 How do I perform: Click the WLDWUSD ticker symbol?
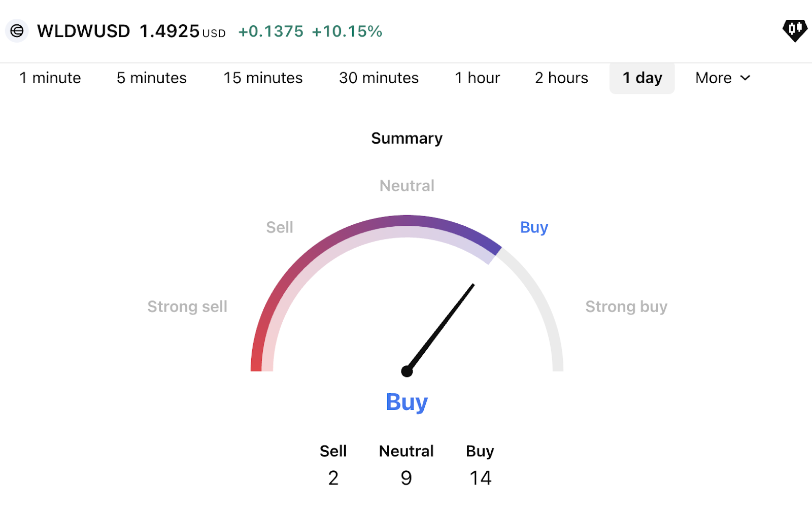coord(84,31)
